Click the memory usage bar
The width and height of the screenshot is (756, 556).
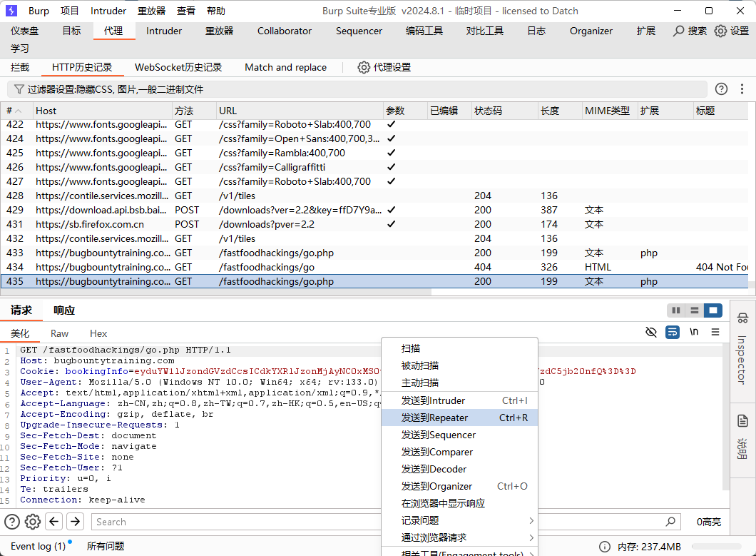pos(717,546)
